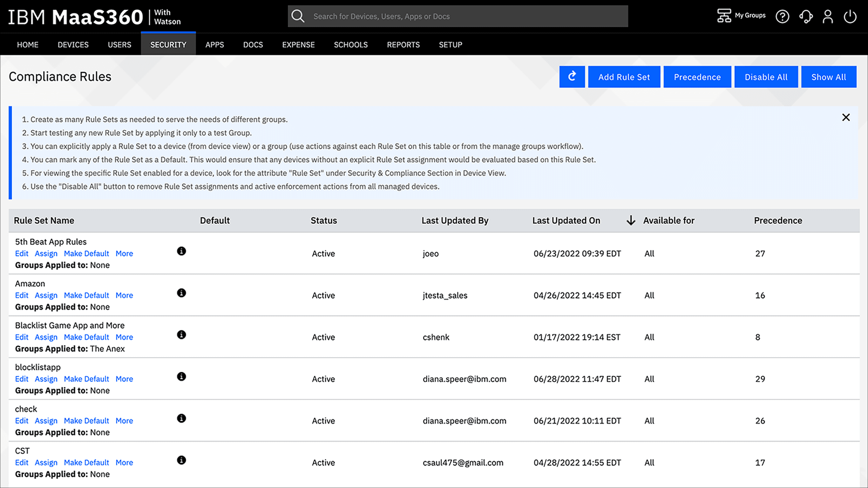
Task: Sort by Available for column header
Action: coord(669,221)
